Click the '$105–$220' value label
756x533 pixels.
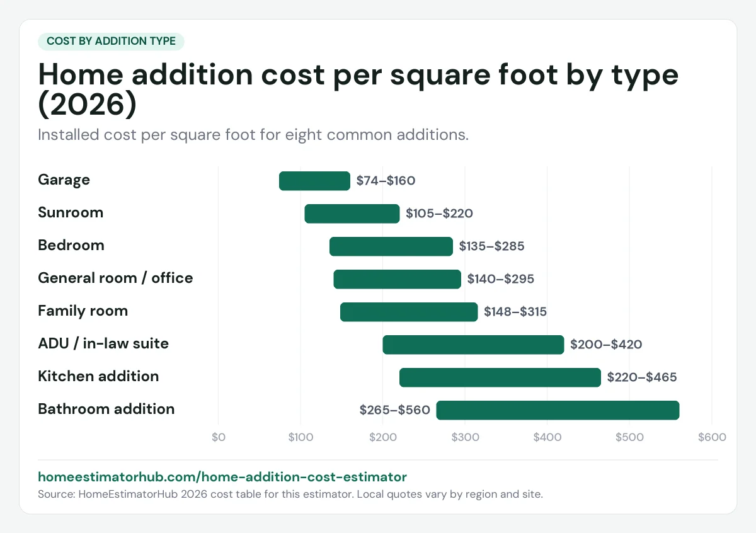pyautogui.click(x=439, y=214)
